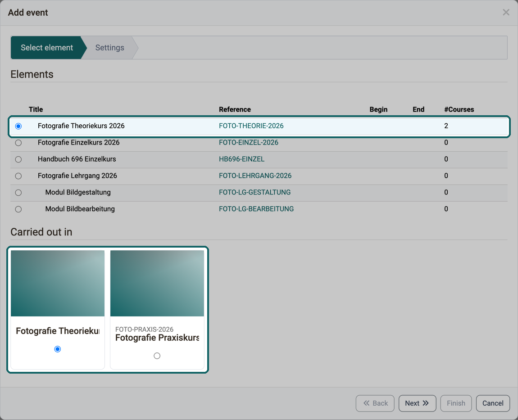Open the FOTO-LG-BEARBEITUNG reference link
The width and height of the screenshot is (518, 420).
256,209
